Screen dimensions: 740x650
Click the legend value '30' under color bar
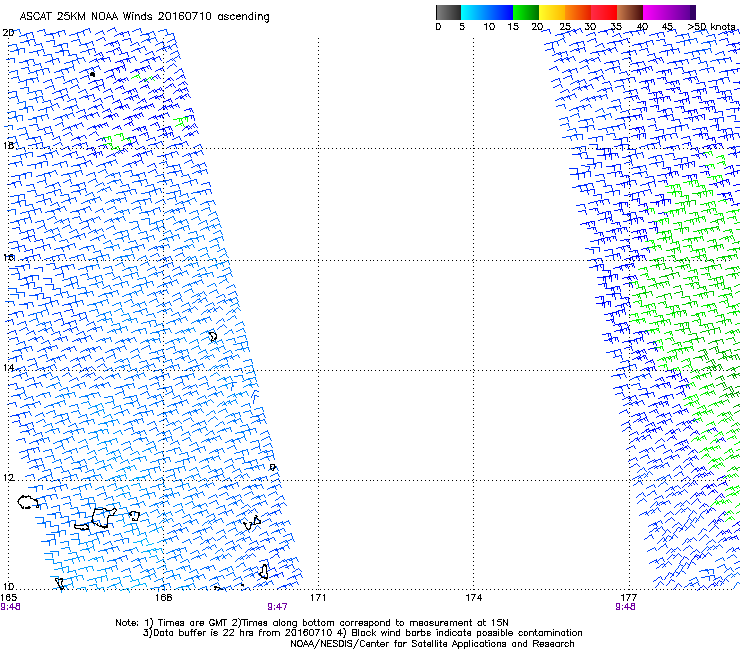coord(590,27)
